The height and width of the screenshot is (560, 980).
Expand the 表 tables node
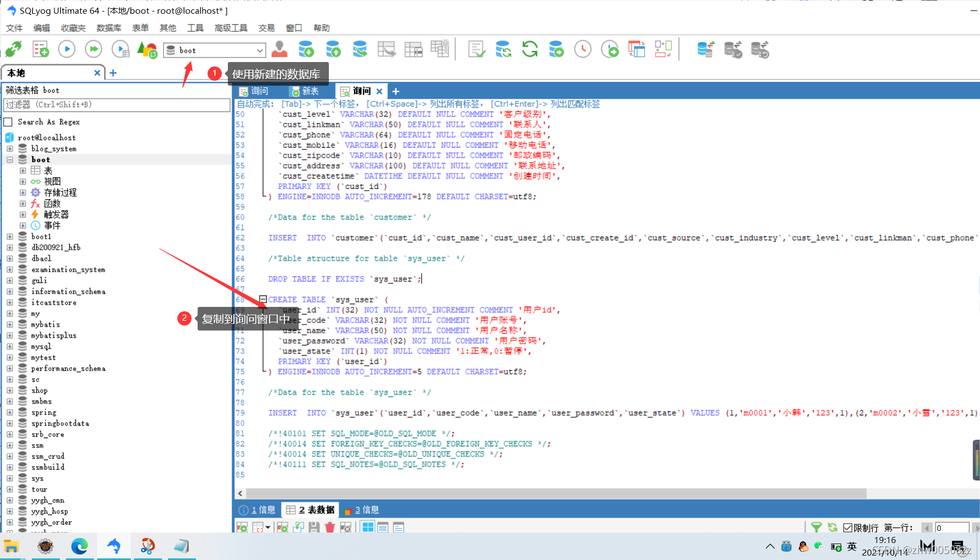coord(23,171)
